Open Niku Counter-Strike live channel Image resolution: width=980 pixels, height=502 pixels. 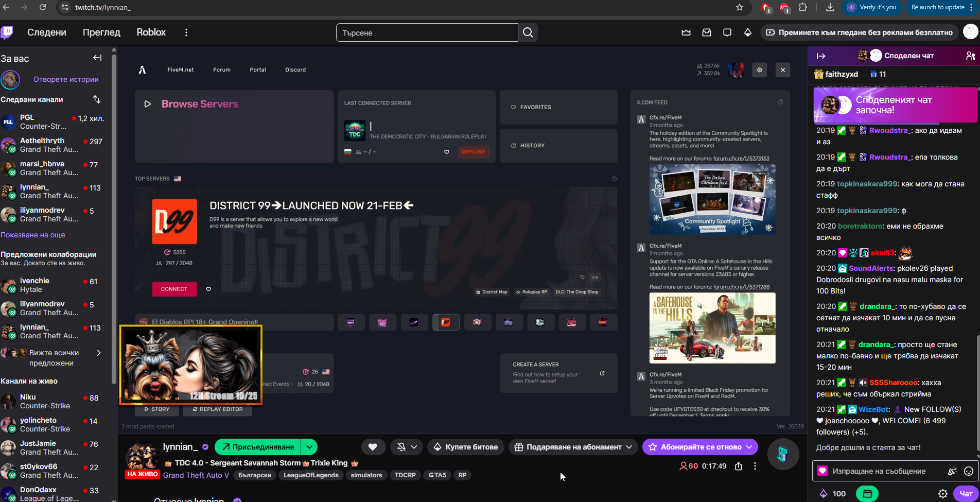(x=52, y=402)
